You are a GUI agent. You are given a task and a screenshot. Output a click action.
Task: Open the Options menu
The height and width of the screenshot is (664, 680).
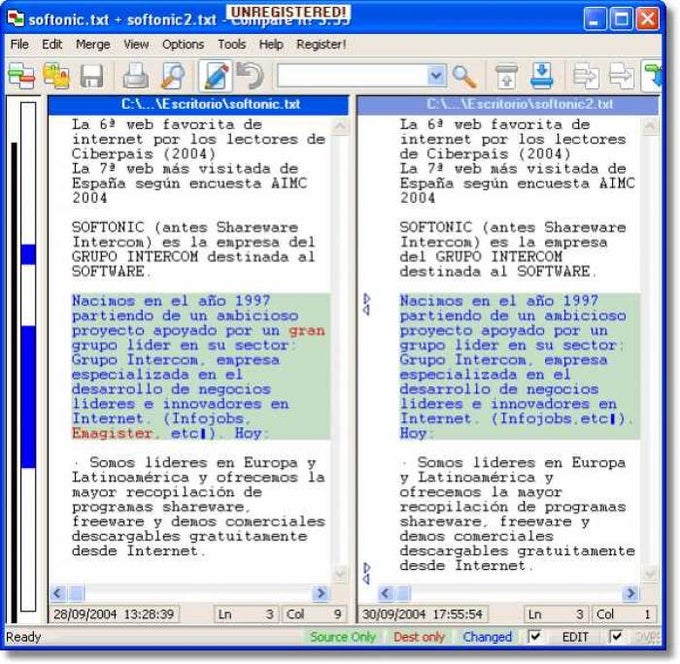click(183, 44)
